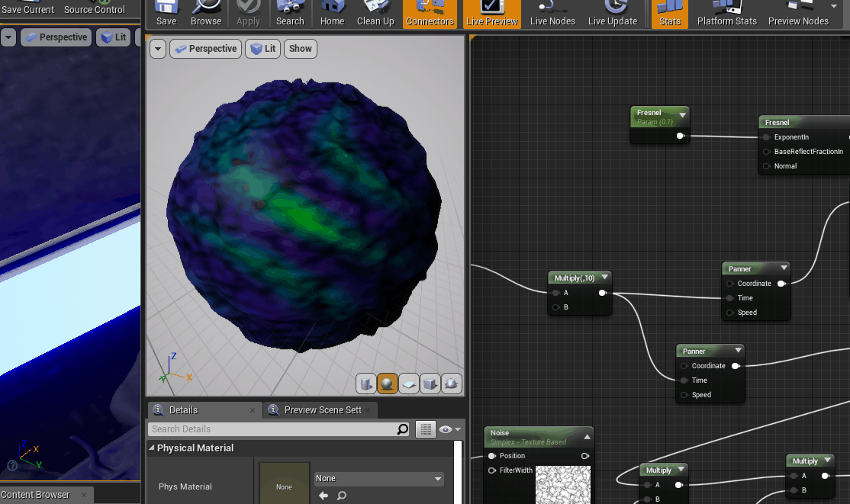The height and width of the screenshot is (504, 850).
Task: Close Preview Scene Settings tab
Action: [368, 410]
